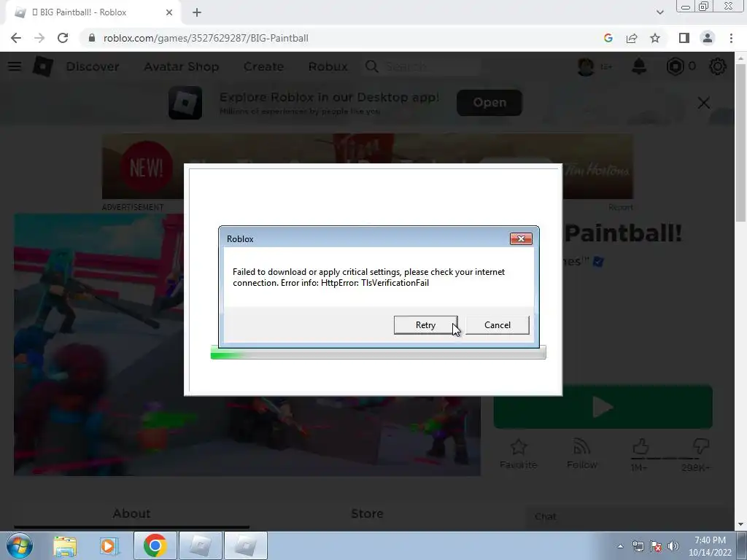The image size is (747, 560).
Task: Open the Robux menu item
Action: coord(328,66)
